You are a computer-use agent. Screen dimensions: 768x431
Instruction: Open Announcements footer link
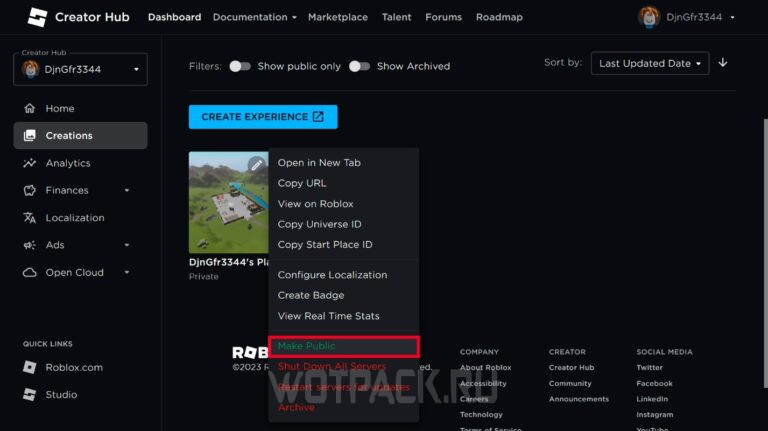pyautogui.click(x=578, y=399)
